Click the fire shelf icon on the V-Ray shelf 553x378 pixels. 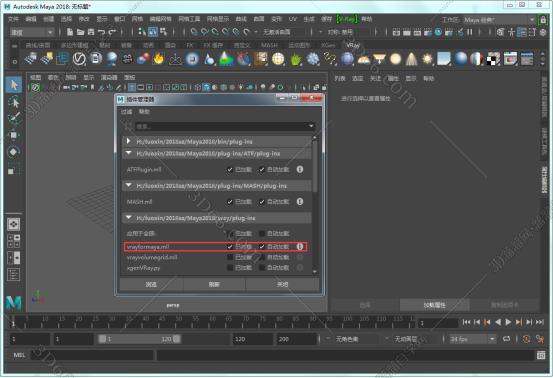pyautogui.click(x=159, y=59)
